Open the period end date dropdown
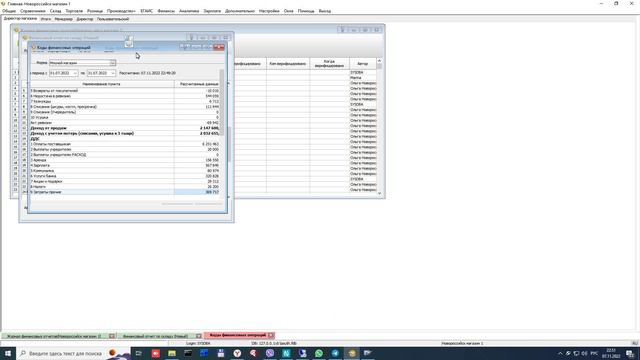 113,73
